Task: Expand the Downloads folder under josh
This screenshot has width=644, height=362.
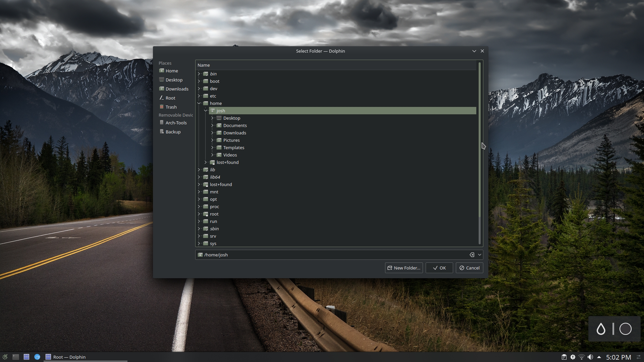Action: (212, 133)
